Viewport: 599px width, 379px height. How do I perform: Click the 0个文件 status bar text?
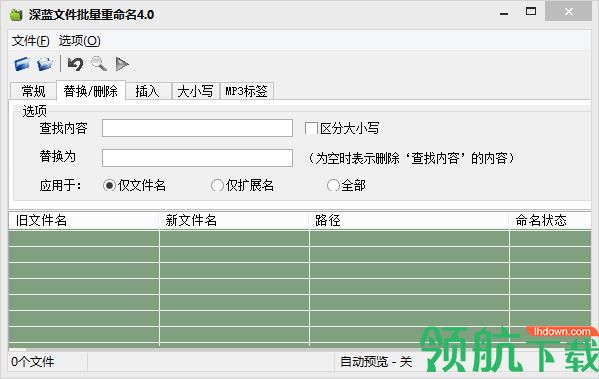[x=32, y=361]
